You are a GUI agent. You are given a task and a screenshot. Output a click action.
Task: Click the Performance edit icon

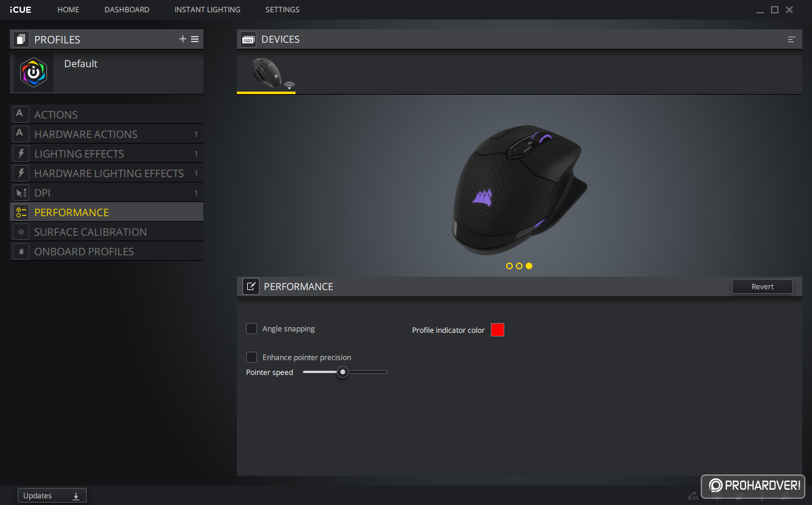pos(250,286)
